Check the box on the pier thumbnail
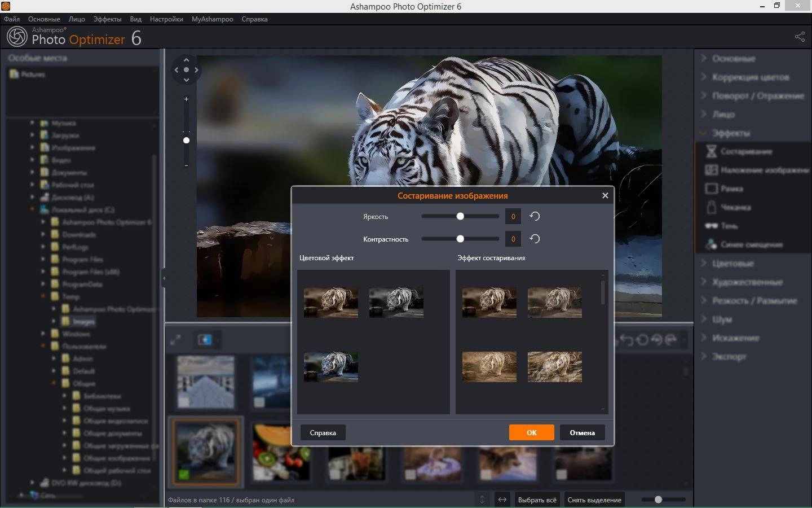Image resolution: width=812 pixels, height=508 pixels. point(184,402)
